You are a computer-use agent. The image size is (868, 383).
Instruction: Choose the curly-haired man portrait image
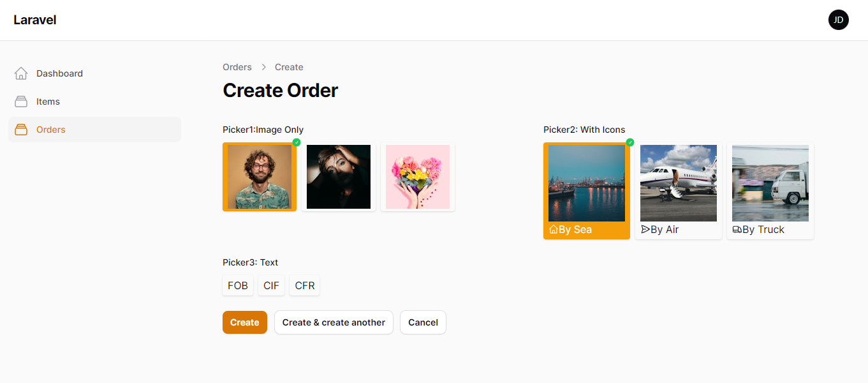coord(260,177)
